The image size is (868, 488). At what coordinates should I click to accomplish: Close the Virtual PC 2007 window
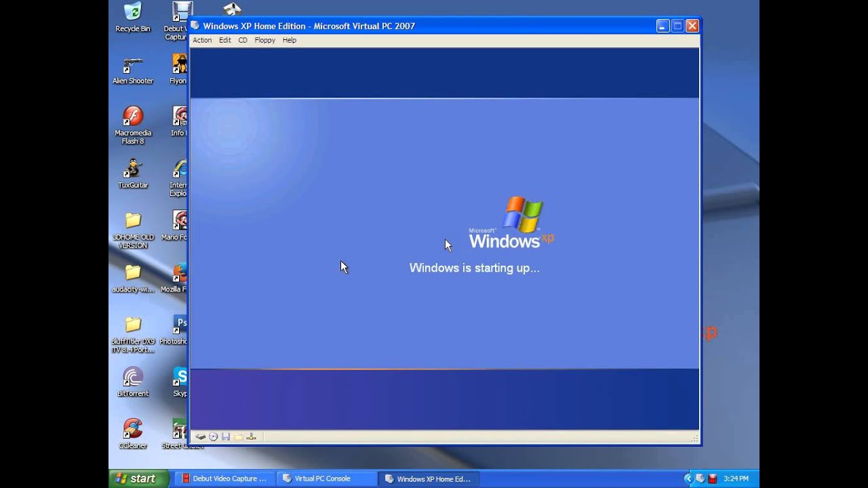692,26
